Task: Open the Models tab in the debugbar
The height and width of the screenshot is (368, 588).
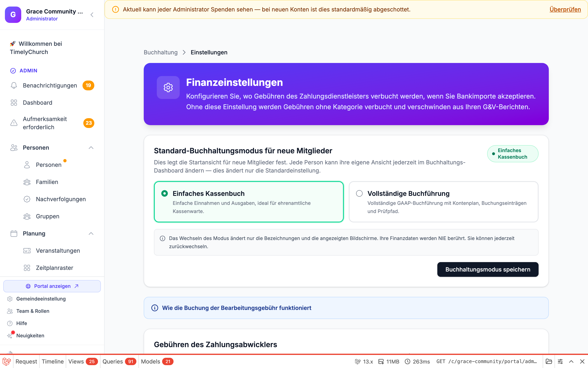Action: click(157, 361)
